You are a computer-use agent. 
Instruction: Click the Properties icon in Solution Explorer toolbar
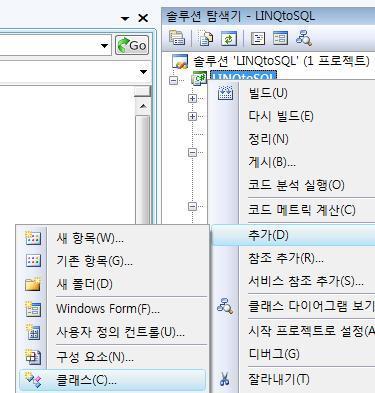(177, 38)
